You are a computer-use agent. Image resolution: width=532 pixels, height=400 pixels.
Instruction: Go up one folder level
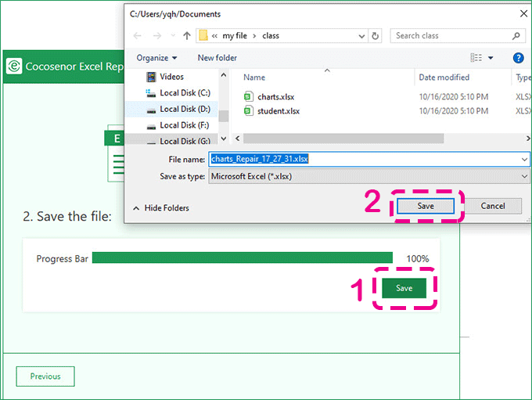click(187, 35)
